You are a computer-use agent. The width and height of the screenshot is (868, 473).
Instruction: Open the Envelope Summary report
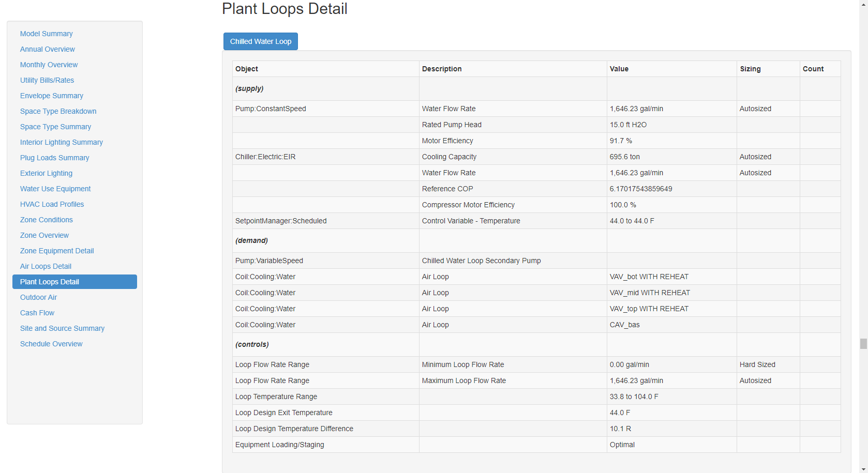point(51,96)
